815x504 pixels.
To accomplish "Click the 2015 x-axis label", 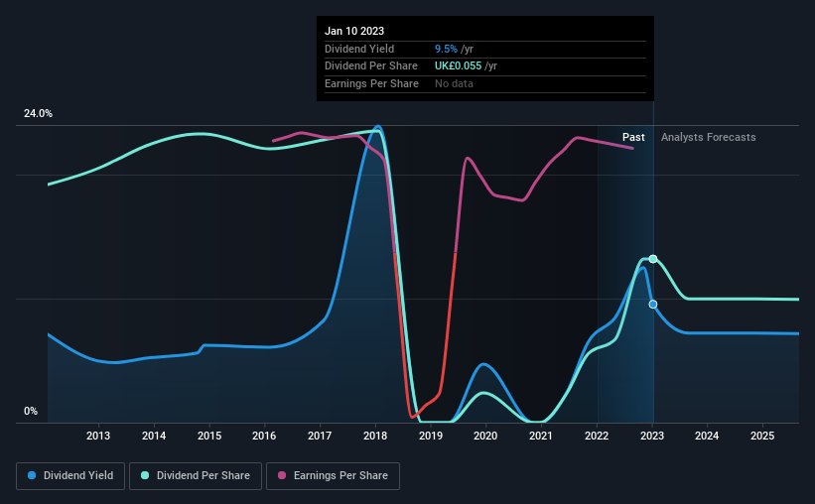I will pos(209,436).
